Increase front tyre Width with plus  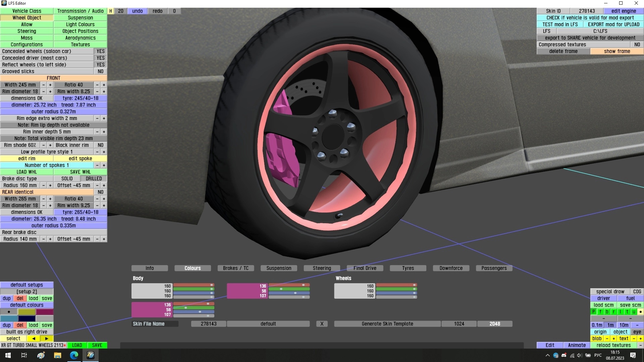pos(50,85)
